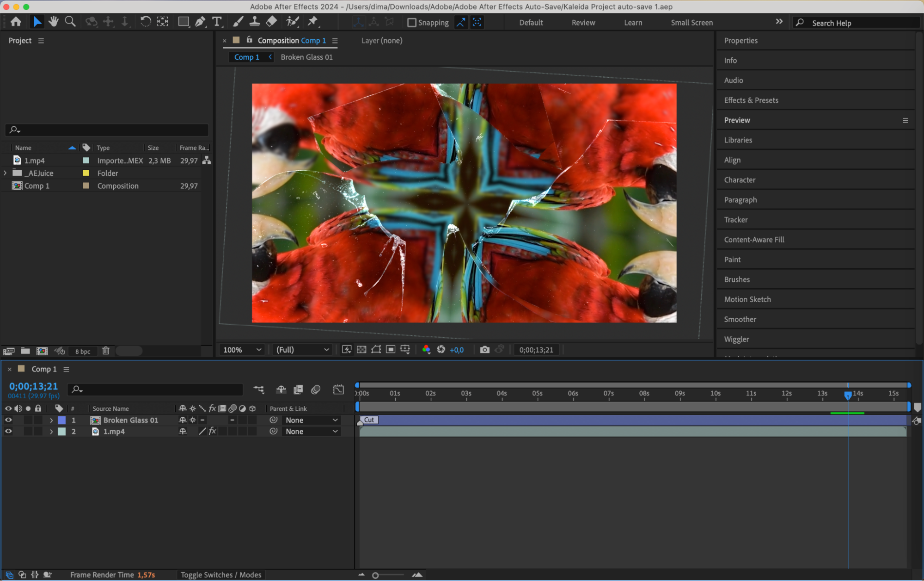
Task: Select the Pen tool
Action: 200,21
